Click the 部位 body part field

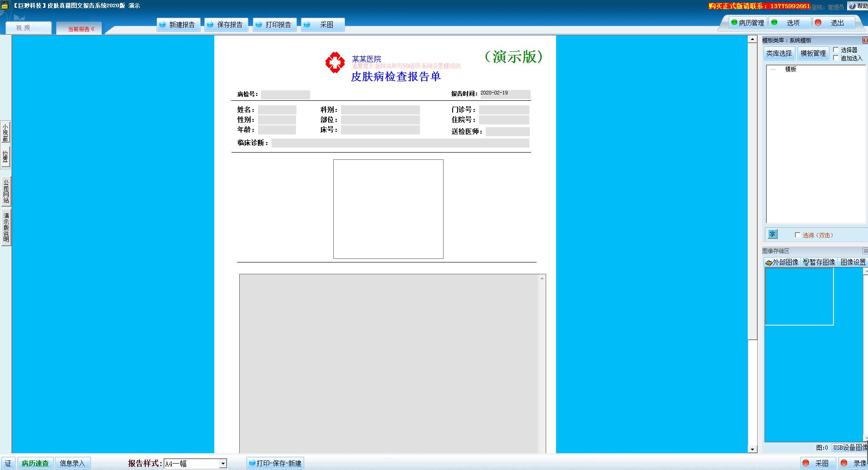[380, 120]
